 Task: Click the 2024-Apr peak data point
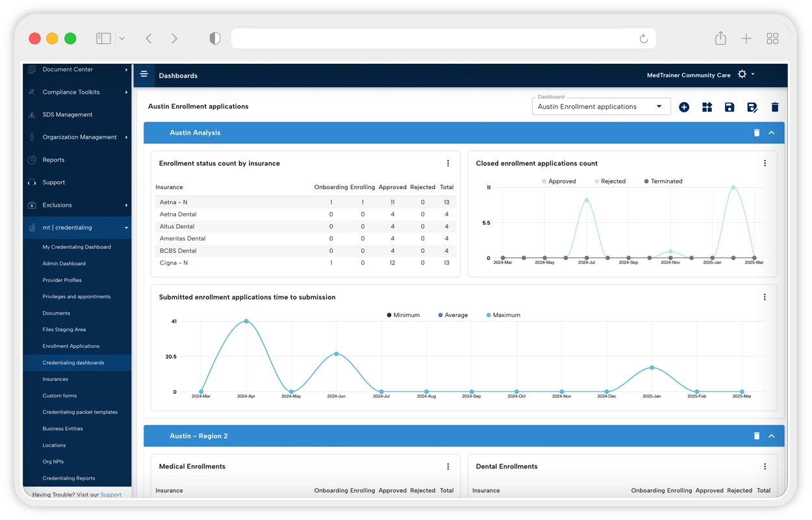pos(246,321)
